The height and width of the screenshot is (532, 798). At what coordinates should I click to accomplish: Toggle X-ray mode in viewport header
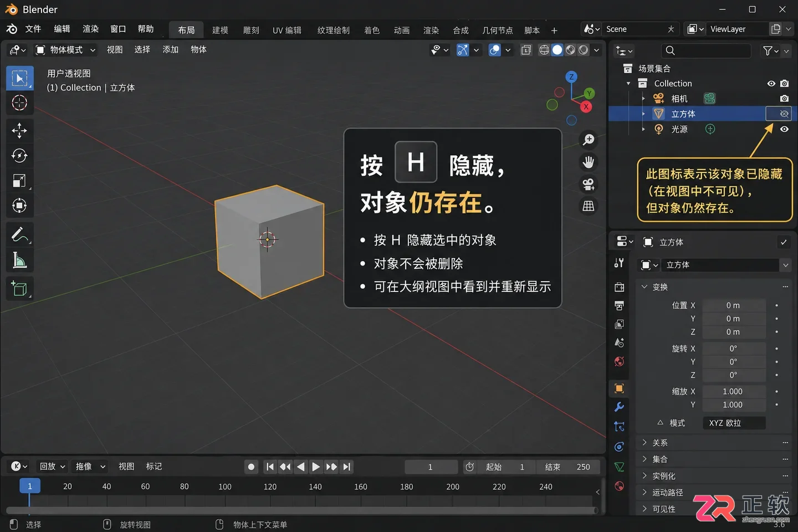(x=526, y=50)
